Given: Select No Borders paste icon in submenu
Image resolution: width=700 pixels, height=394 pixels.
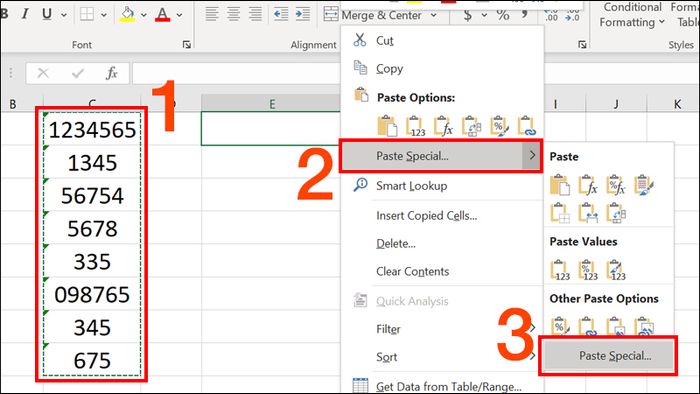Looking at the screenshot, I should pyautogui.click(x=560, y=213).
